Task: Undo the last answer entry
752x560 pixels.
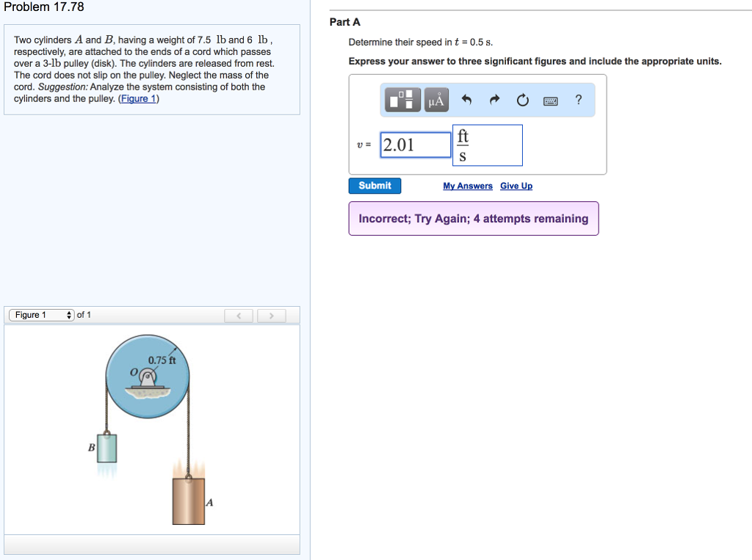Action: tap(467, 100)
